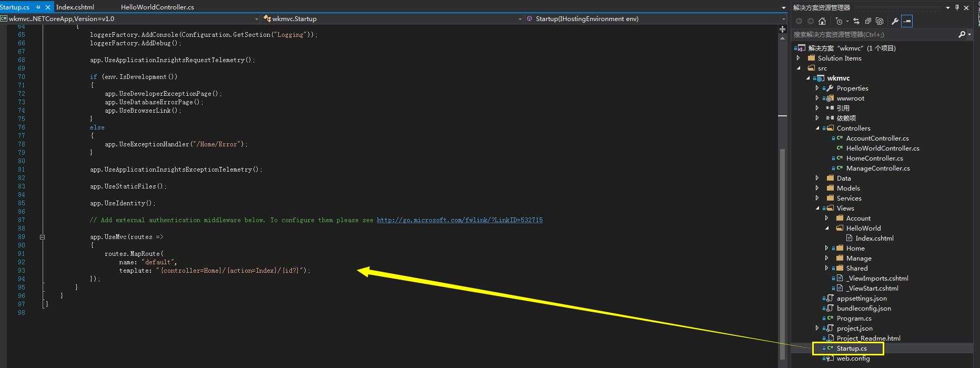Screen dimensions: 980x368
Task: Open Solution Explorer window position dropdown
Action: coord(948,7)
